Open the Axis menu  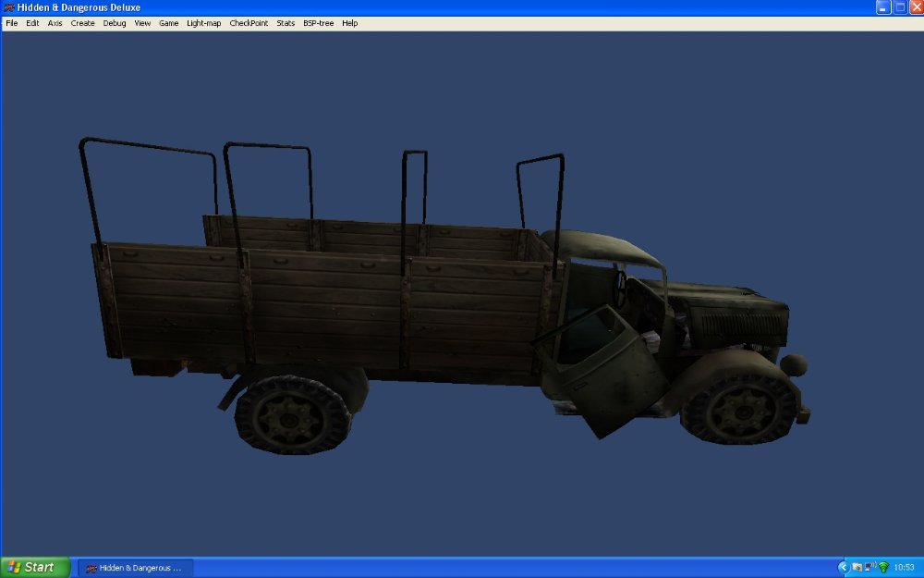[x=55, y=23]
